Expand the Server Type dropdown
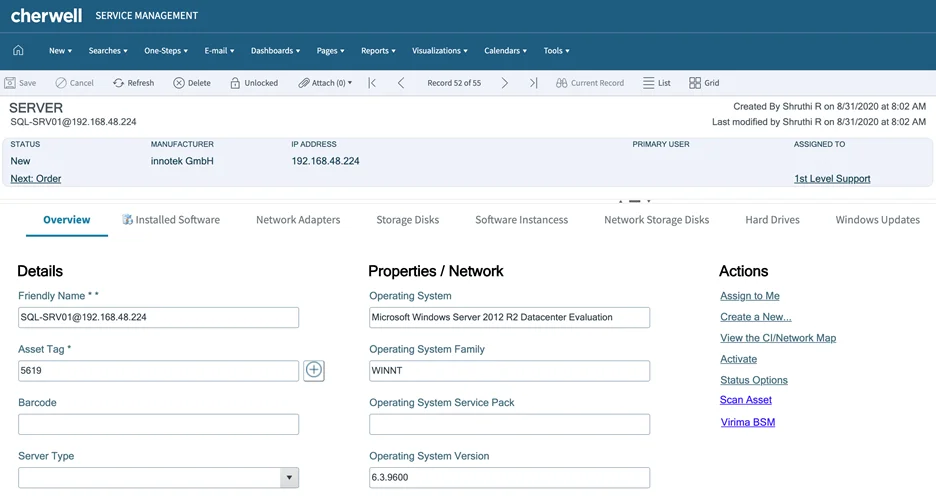 pos(290,478)
